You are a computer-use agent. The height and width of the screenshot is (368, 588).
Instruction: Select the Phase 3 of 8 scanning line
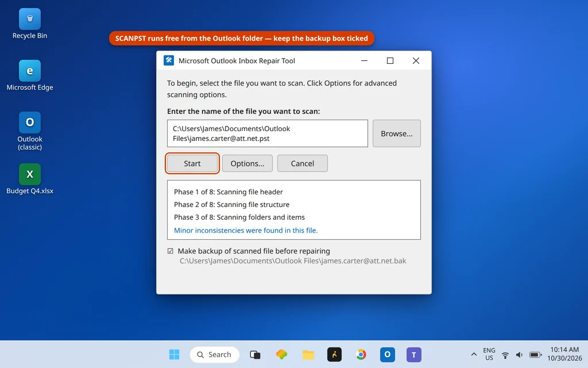point(239,217)
